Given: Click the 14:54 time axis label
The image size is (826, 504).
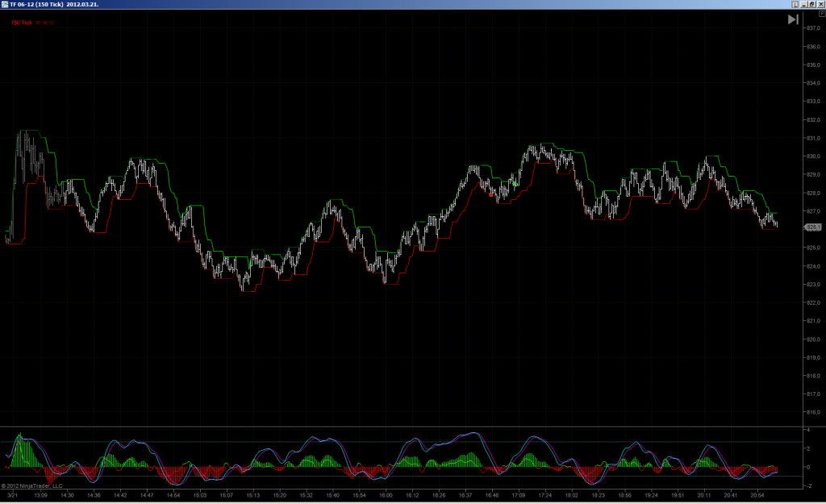Looking at the screenshot, I should (173, 495).
